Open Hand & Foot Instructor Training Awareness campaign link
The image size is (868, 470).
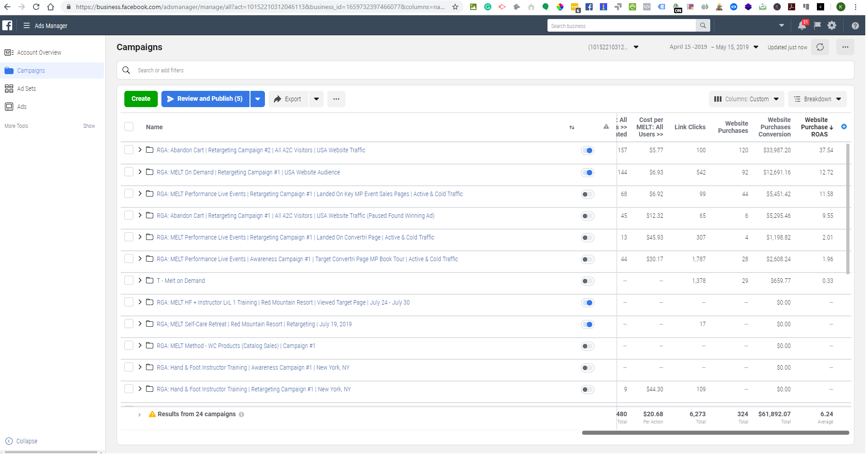click(253, 367)
